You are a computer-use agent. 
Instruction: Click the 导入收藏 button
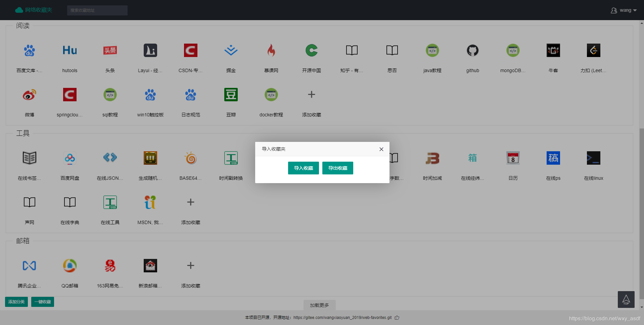click(x=304, y=168)
